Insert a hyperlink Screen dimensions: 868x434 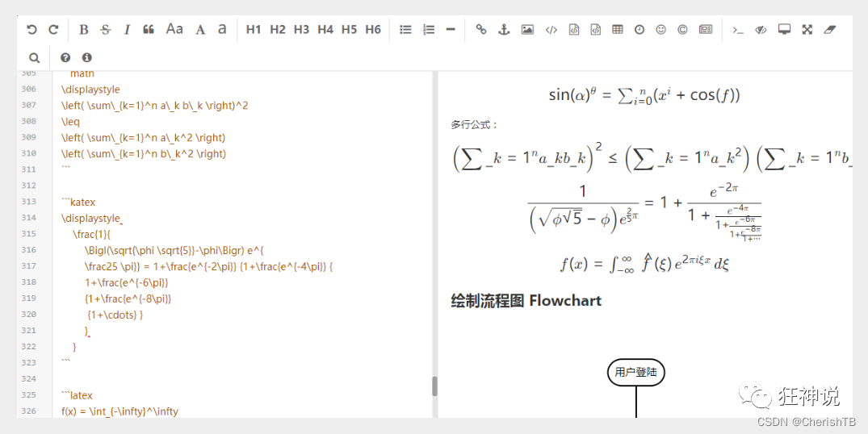[481, 30]
